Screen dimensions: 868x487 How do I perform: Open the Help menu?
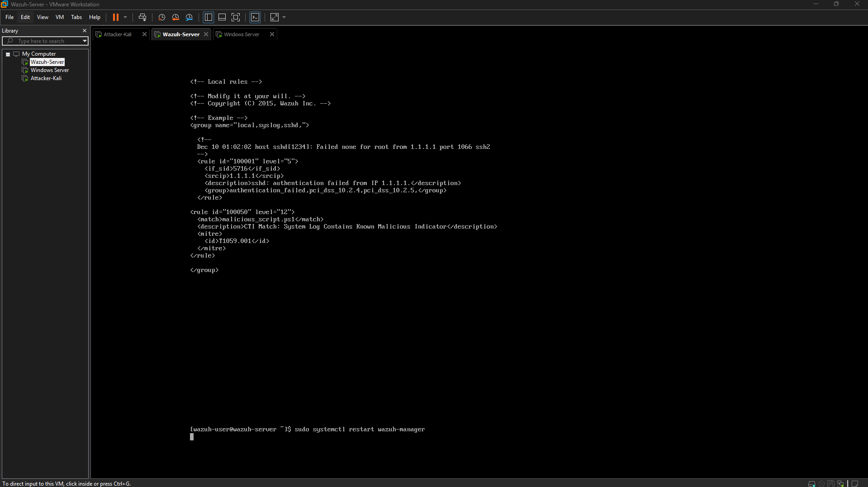coord(95,17)
